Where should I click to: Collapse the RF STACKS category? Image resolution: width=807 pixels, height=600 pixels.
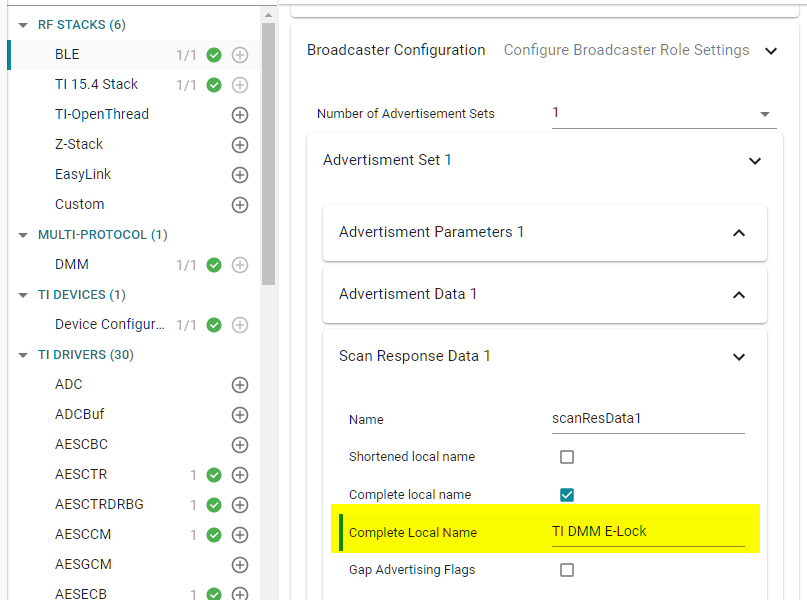tap(24, 25)
